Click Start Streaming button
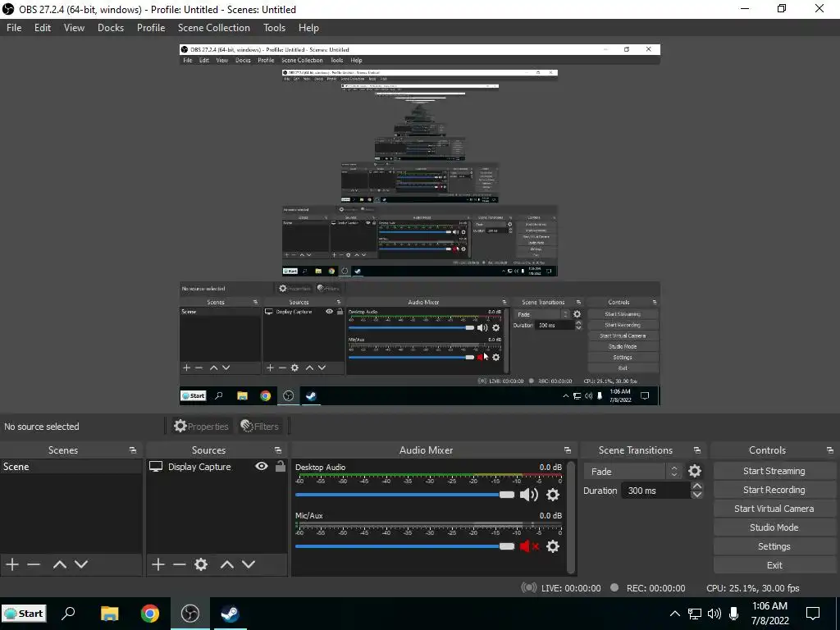 tap(774, 471)
